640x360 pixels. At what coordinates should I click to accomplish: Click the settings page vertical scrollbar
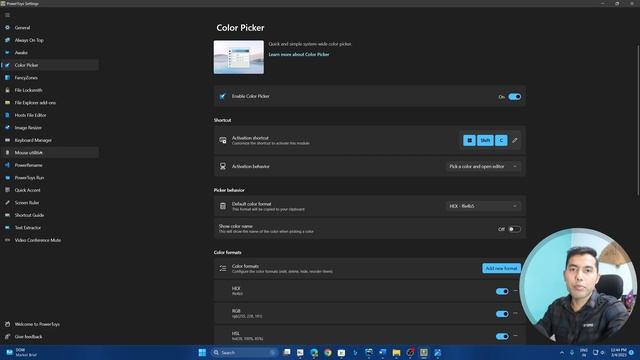coord(638,120)
